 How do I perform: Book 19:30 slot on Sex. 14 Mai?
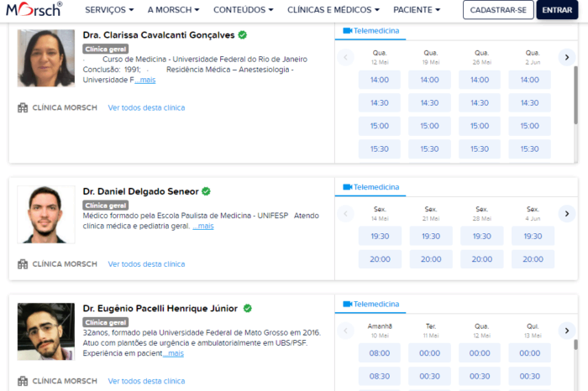[380, 237]
